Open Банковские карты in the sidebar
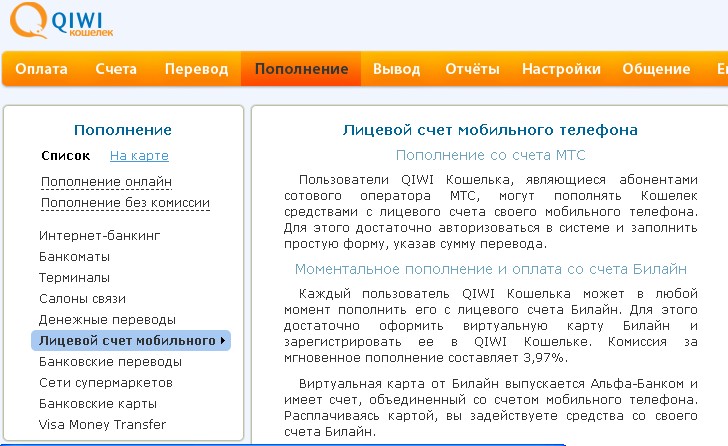Image resolution: width=728 pixels, height=446 pixels. pos(98,404)
